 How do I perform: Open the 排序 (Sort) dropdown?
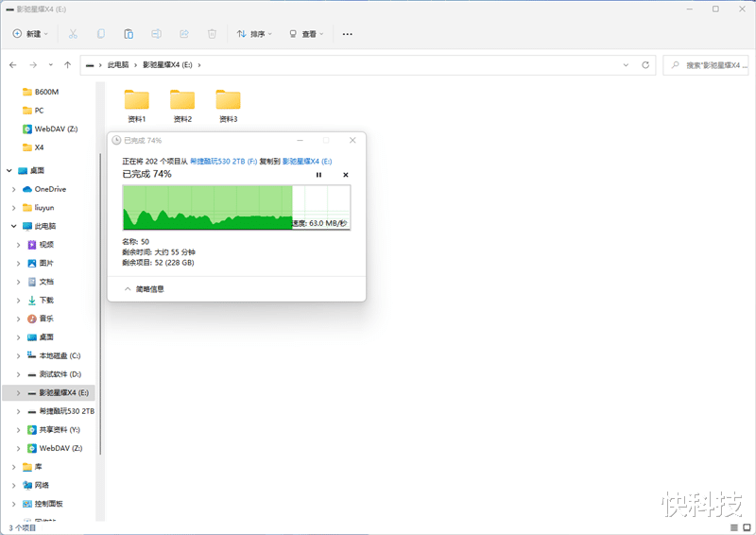tap(254, 34)
